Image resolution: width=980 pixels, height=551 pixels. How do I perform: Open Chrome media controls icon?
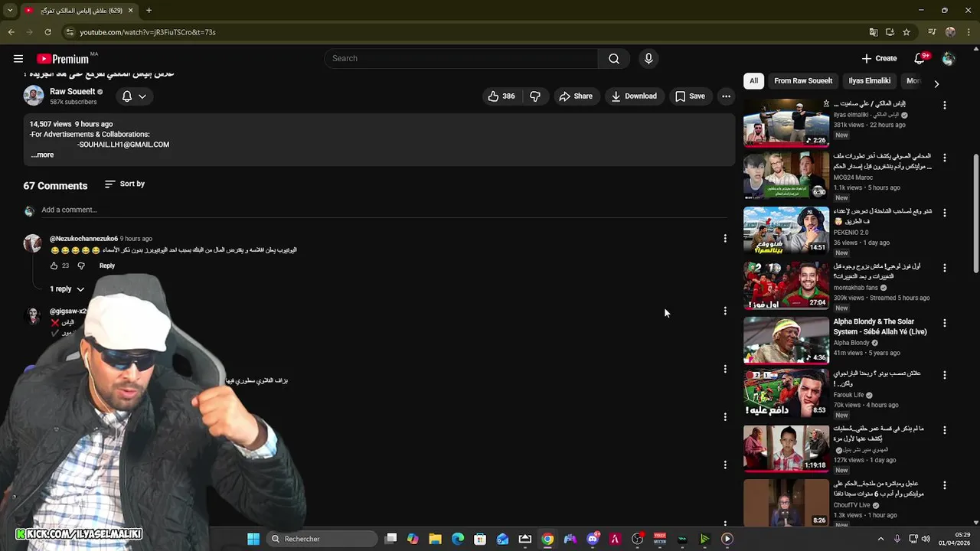[932, 32]
